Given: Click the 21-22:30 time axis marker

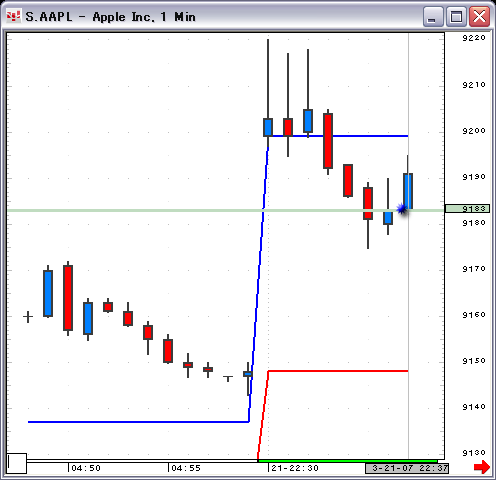Looking at the screenshot, I should 295,468.
